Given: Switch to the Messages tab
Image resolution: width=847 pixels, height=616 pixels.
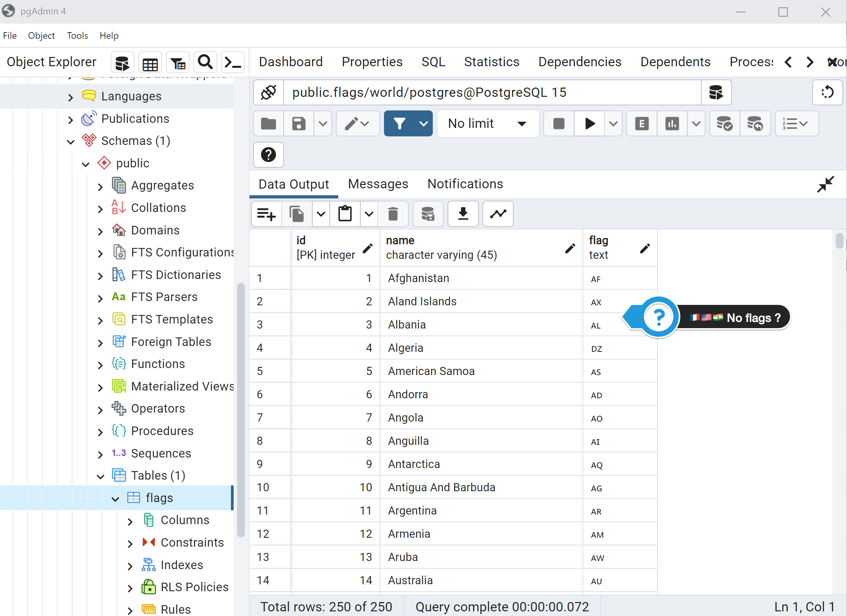Looking at the screenshot, I should [x=378, y=184].
